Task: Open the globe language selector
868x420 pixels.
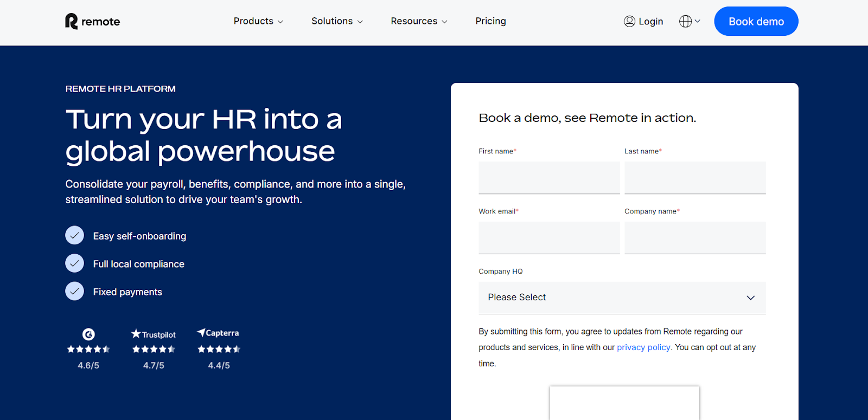Action: point(690,21)
